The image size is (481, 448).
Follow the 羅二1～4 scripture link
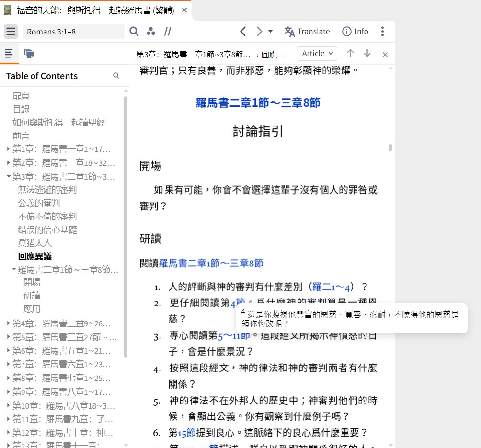click(x=331, y=287)
